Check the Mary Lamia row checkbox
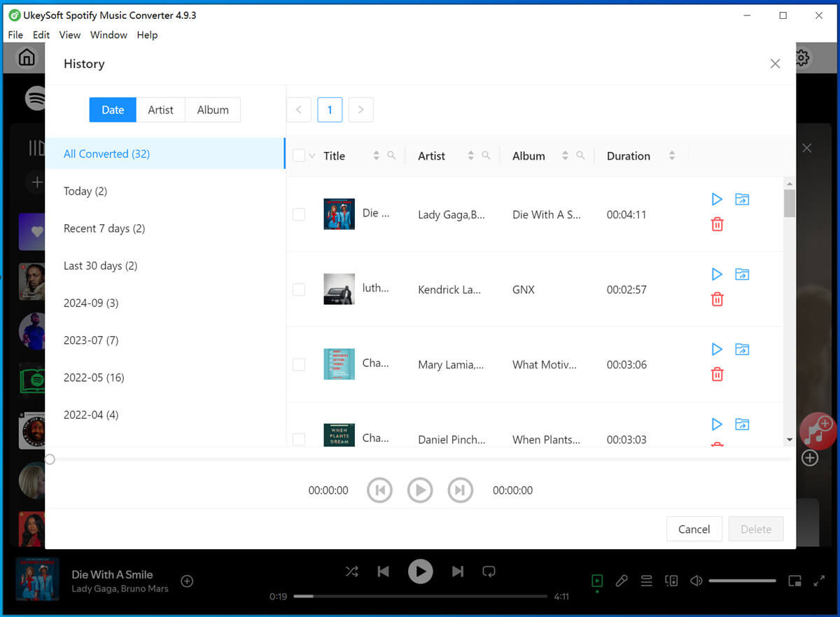 point(299,364)
